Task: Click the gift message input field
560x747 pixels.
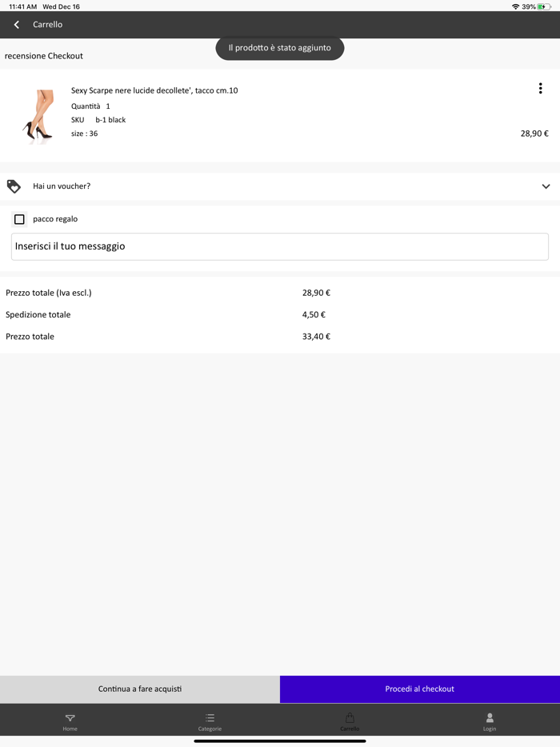Action: (x=280, y=246)
